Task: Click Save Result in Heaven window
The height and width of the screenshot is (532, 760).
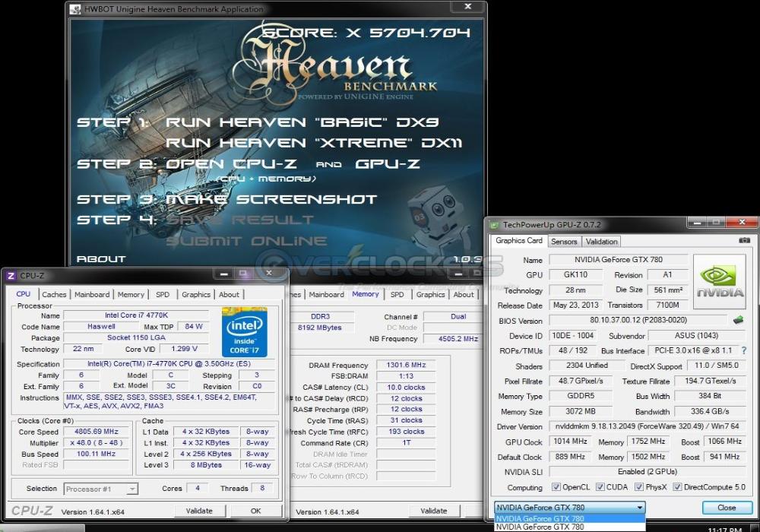Action: 240,220
